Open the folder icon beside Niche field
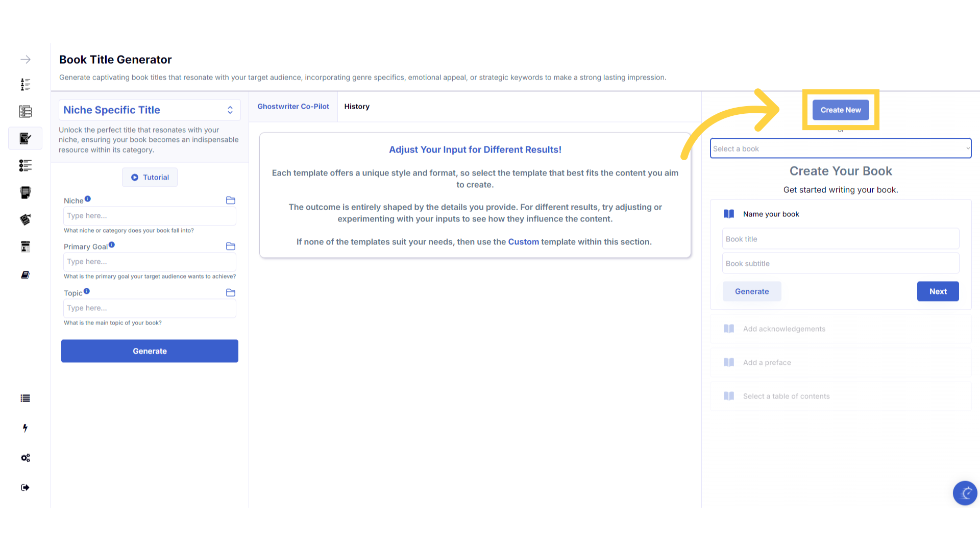980x551 pixels. point(231,201)
